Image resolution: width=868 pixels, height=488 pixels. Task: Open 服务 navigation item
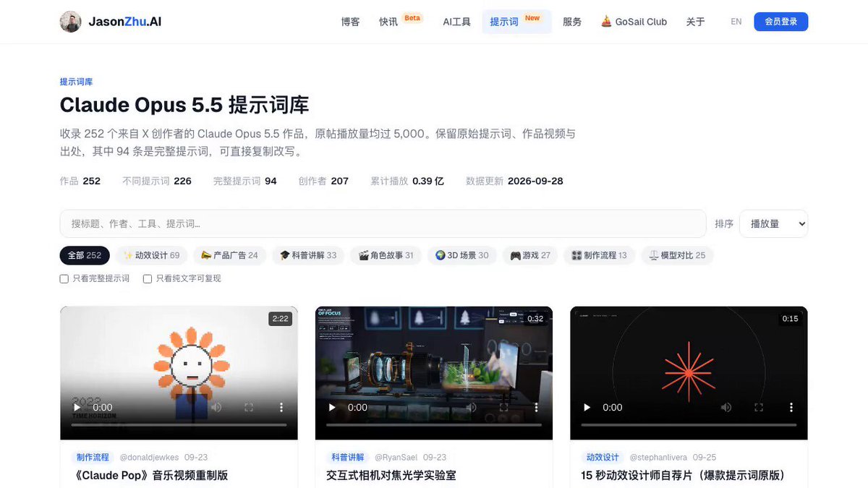pyautogui.click(x=572, y=22)
